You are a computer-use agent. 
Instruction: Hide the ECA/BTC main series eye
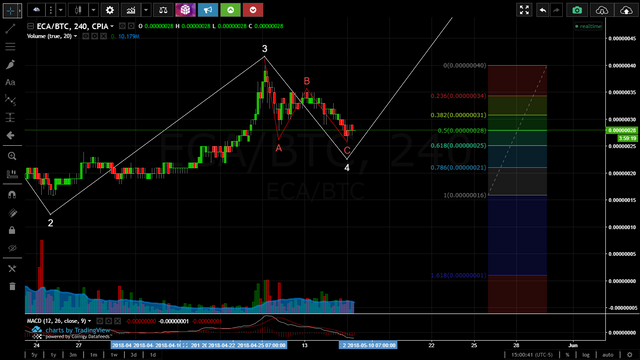(x=122, y=26)
